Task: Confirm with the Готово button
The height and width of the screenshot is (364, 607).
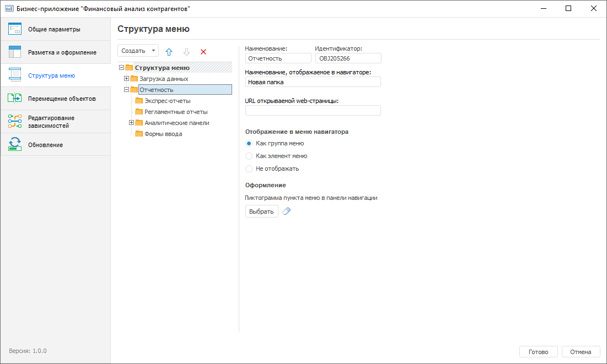Action: [538, 352]
